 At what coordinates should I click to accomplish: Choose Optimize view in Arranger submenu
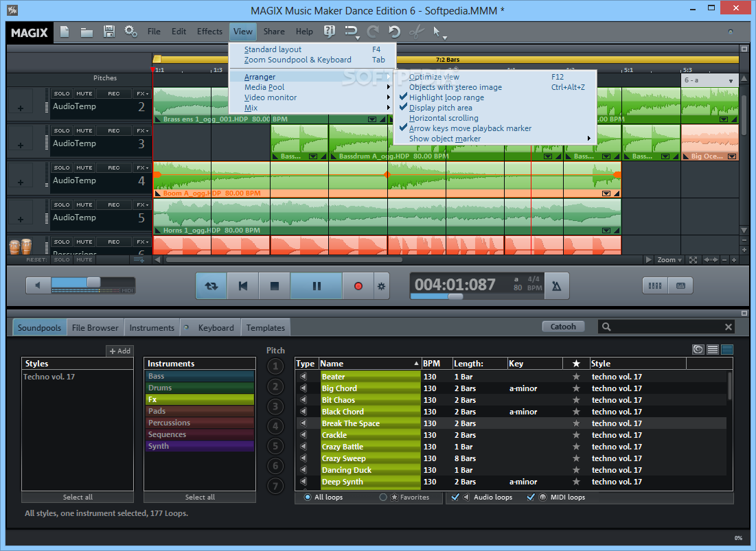[x=496, y=77]
